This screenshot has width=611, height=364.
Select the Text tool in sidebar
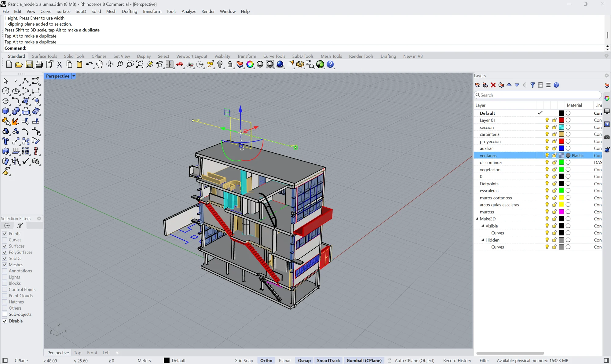(x=5, y=141)
